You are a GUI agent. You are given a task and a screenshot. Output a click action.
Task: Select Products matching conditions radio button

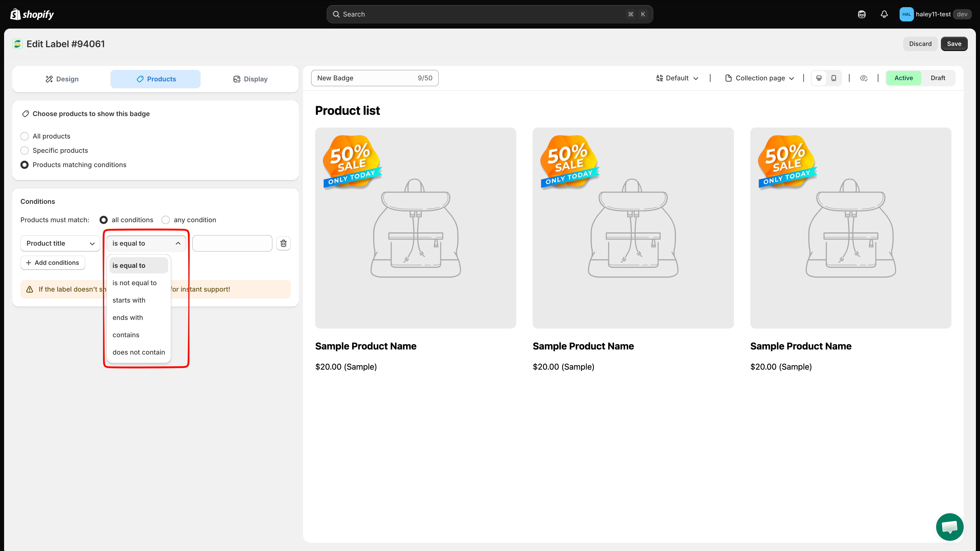tap(24, 165)
